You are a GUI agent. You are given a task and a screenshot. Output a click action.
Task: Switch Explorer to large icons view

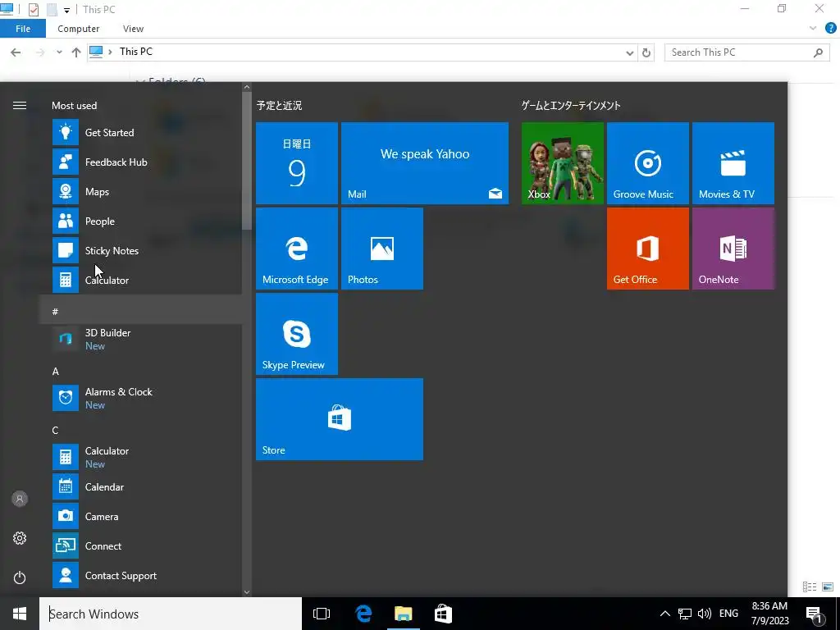(x=828, y=587)
